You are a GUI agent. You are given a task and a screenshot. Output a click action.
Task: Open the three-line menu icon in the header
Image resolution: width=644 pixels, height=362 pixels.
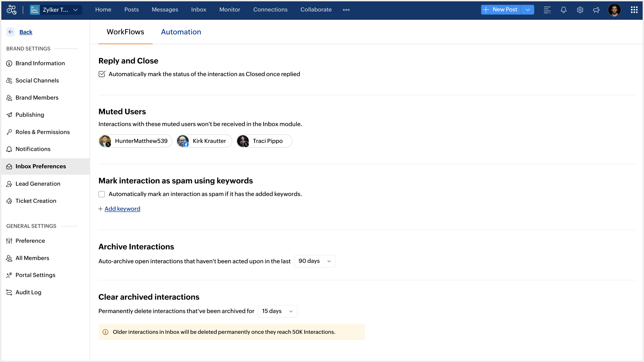pos(547,10)
